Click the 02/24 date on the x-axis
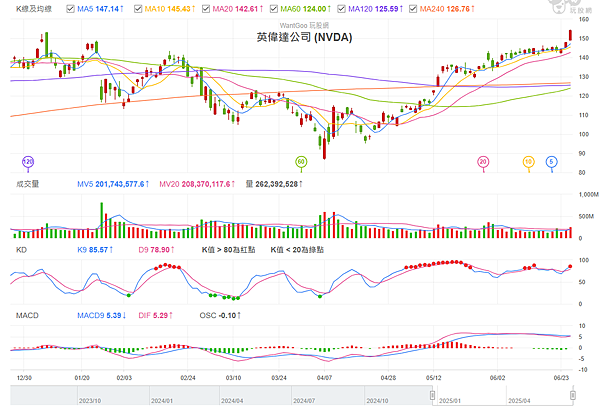The image size is (600, 409). 188,378
